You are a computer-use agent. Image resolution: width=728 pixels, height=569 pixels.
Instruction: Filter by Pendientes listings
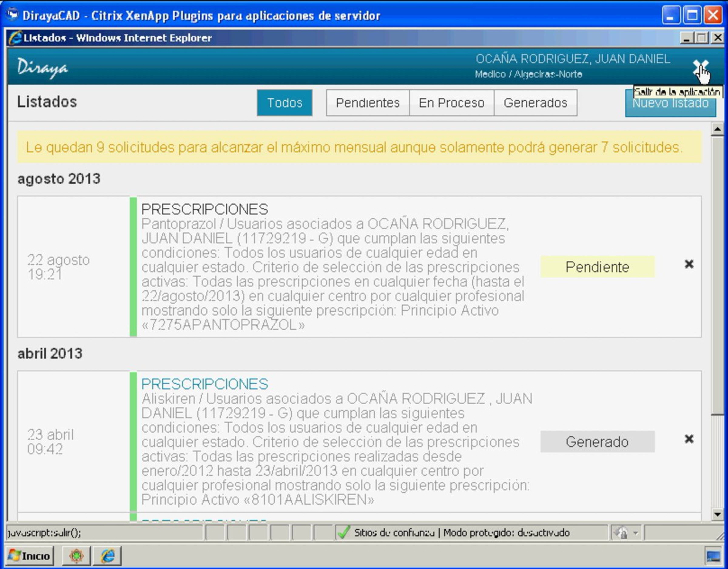pyautogui.click(x=368, y=102)
